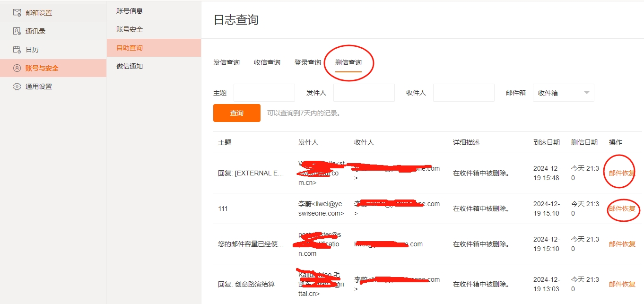644x304 pixels.
Task: Click the 通讯录 contacts icon
Action: pyautogui.click(x=17, y=31)
